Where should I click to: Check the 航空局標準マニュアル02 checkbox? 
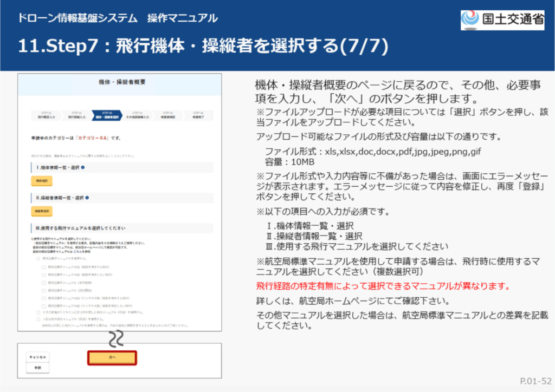click(43, 275)
